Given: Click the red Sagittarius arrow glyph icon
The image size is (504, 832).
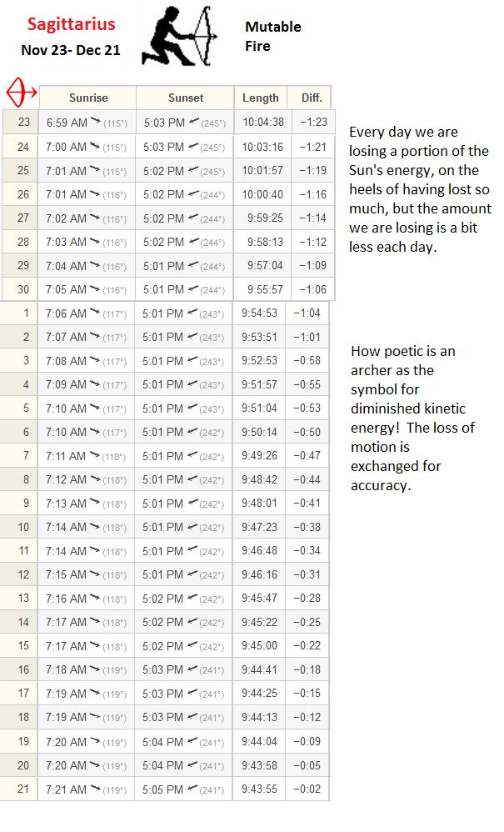Looking at the screenshot, I should click(21, 93).
